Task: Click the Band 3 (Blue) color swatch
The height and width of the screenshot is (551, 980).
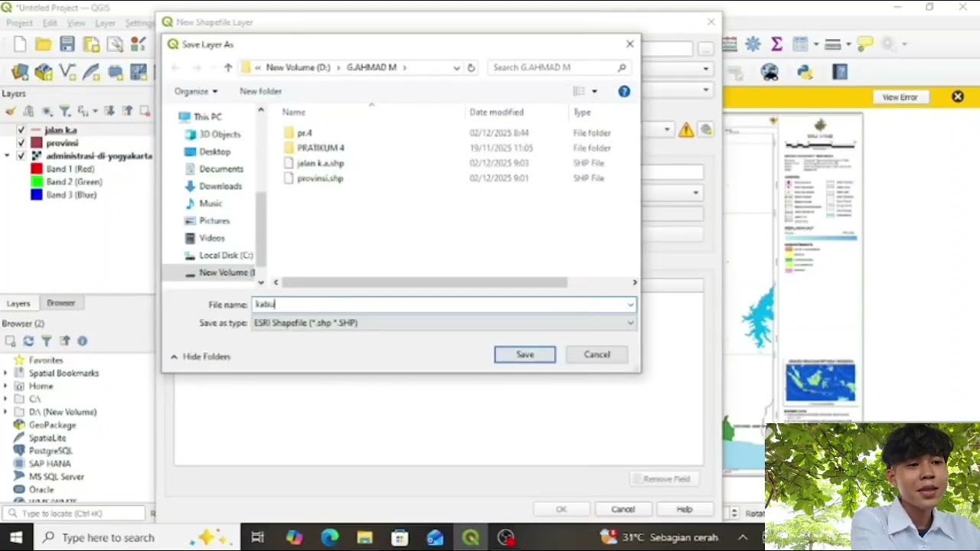Action: [x=37, y=195]
